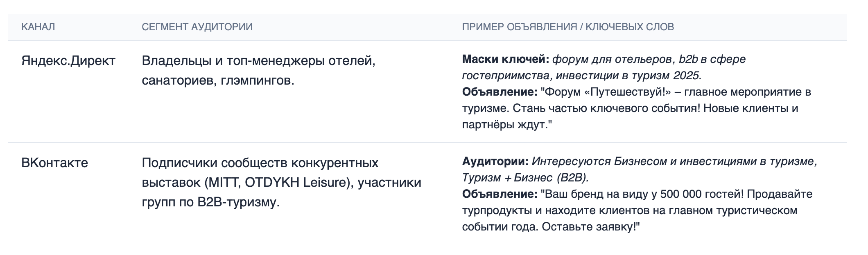Click the word глэмпингов in the audience segment
Image resolution: width=868 pixels, height=255 pixels.
click(x=257, y=81)
